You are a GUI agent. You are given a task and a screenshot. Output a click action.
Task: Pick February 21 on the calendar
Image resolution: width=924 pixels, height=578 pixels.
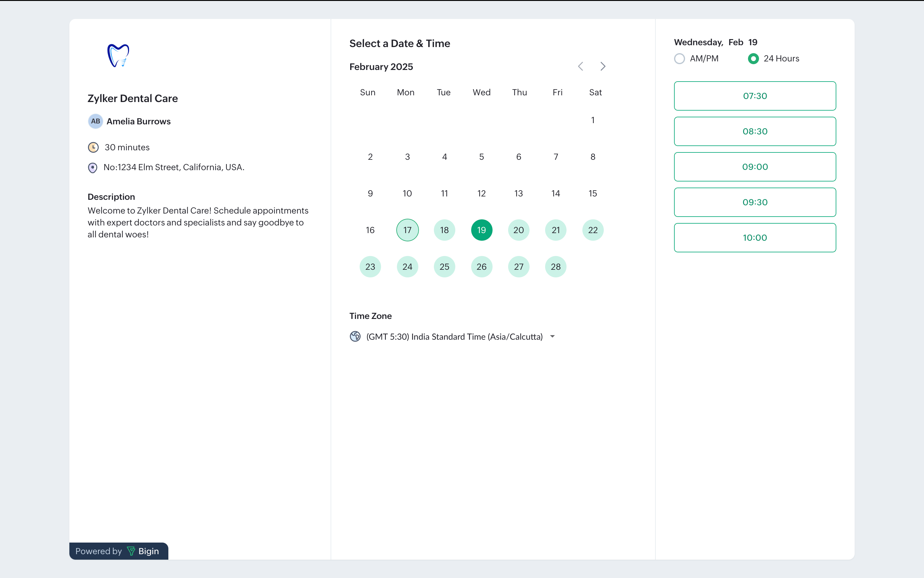555,230
